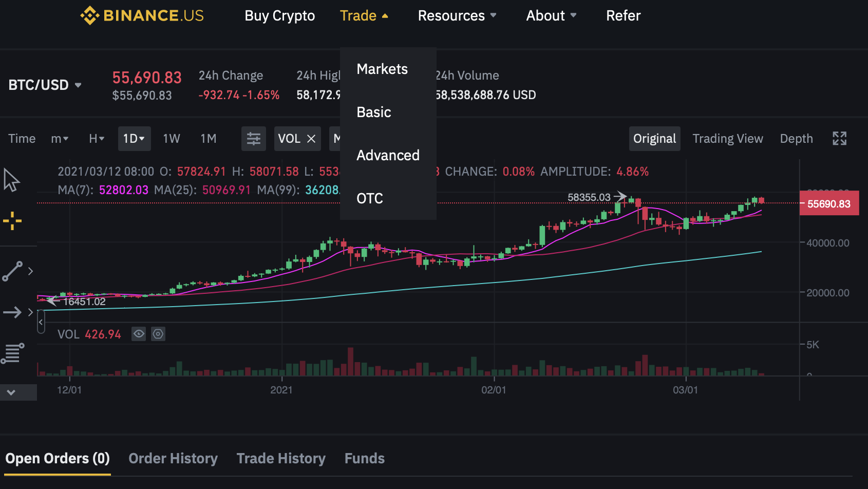Open chart indicator settings sliders icon

point(254,139)
